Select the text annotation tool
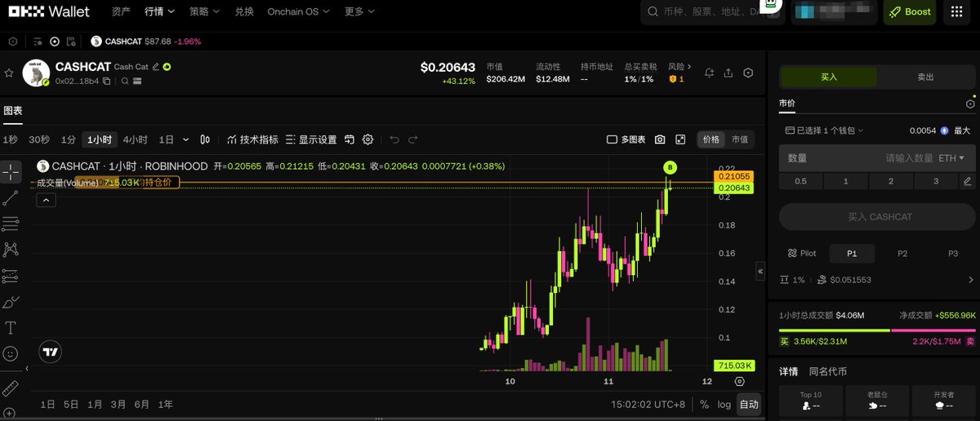The width and height of the screenshot is (980, 421). (x=11, y=328)
